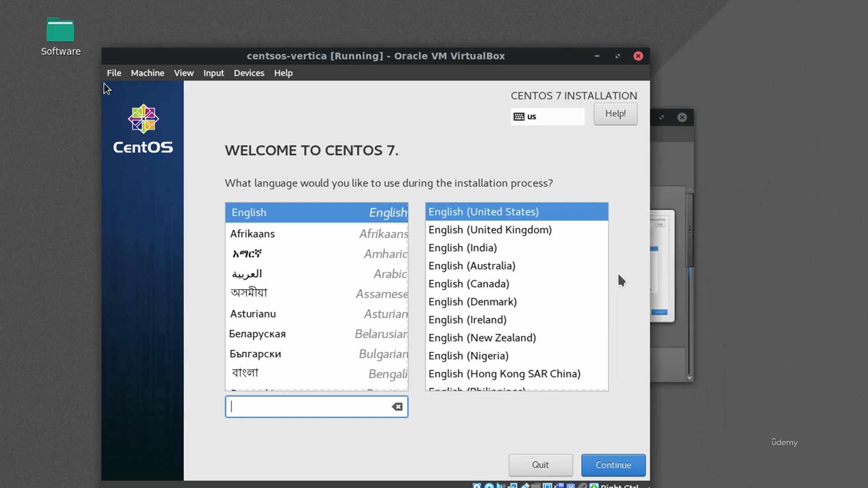Select Afrikaans in the language list
The height and width of the screenshot is (488, 868).
point(316,234)
